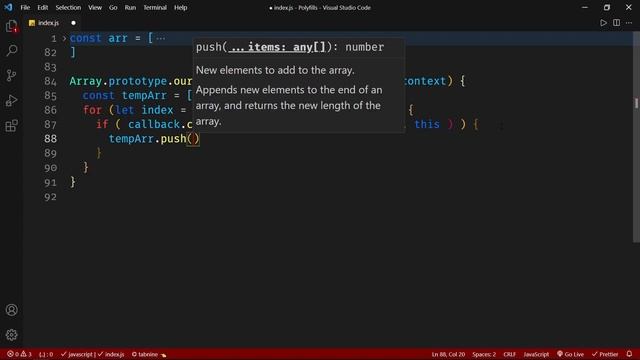Change the JavaScript language mode

pyautogui.click(x=536, y=354)
